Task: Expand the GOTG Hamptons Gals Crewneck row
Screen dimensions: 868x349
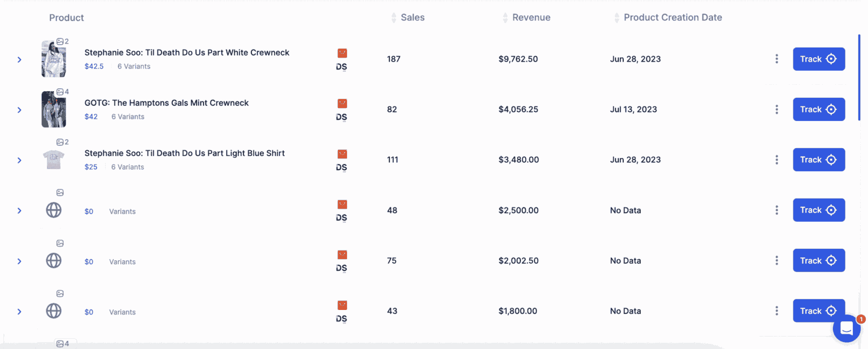Action: pos(19,109)
